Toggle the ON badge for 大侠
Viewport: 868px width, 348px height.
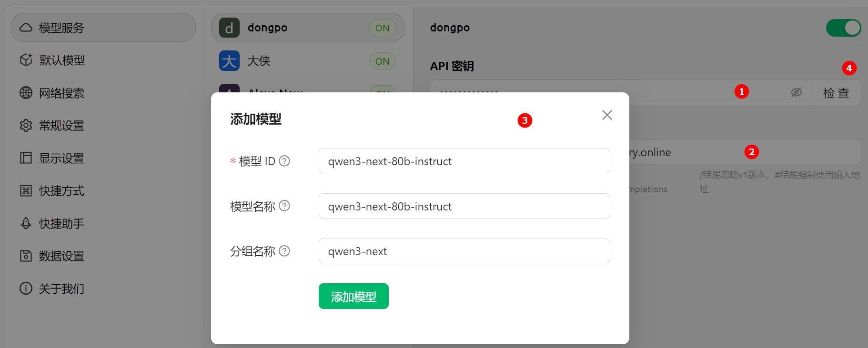[382, 61]
